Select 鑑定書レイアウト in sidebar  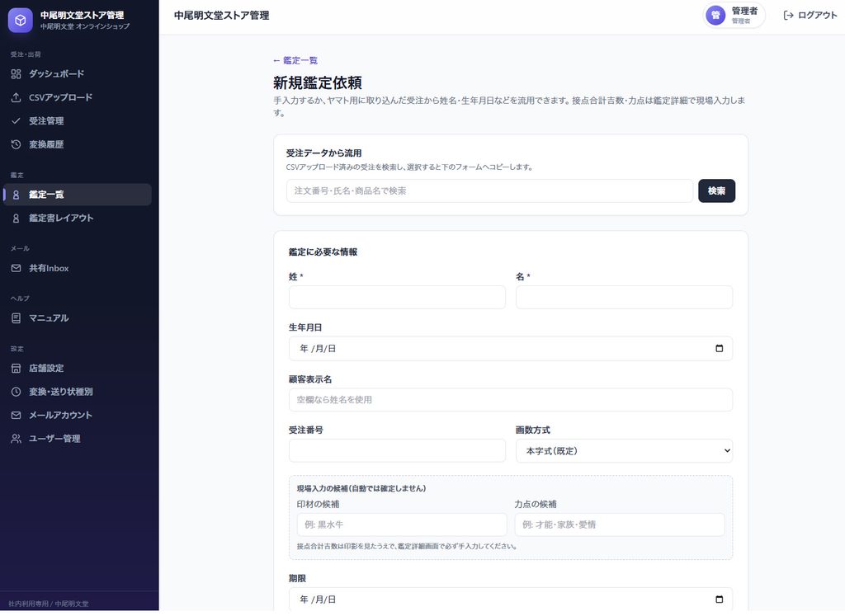(78, 218)
